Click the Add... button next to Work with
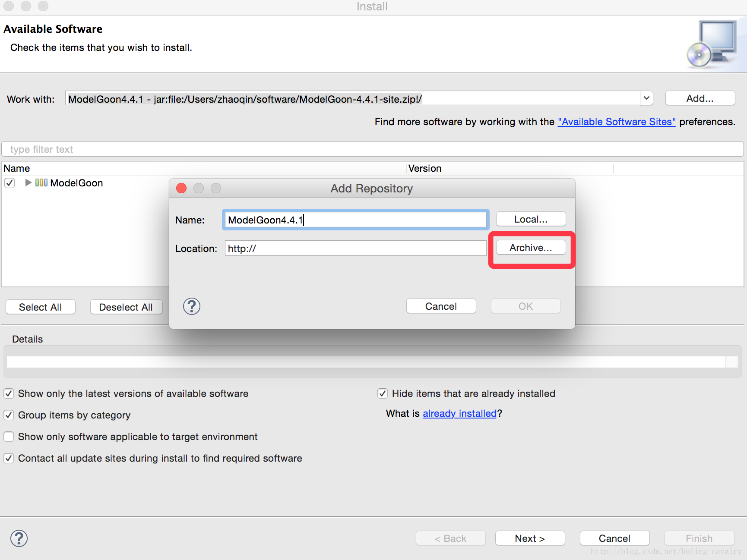Screen dimensions: 747x560 pos(700,98)
